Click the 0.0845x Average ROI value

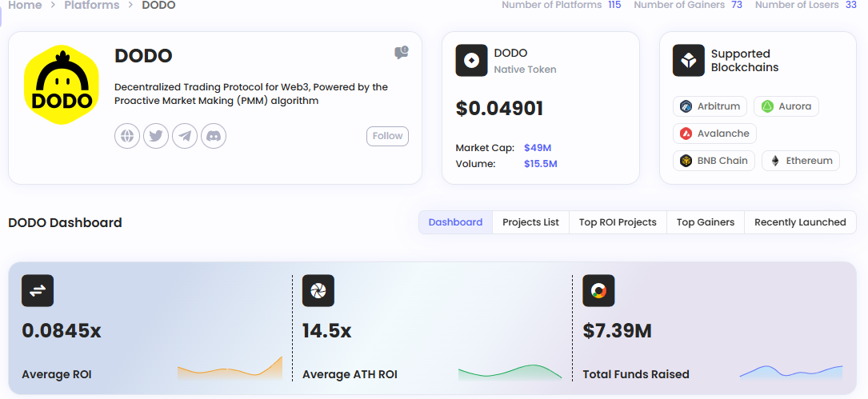click(x=62, y=331)
